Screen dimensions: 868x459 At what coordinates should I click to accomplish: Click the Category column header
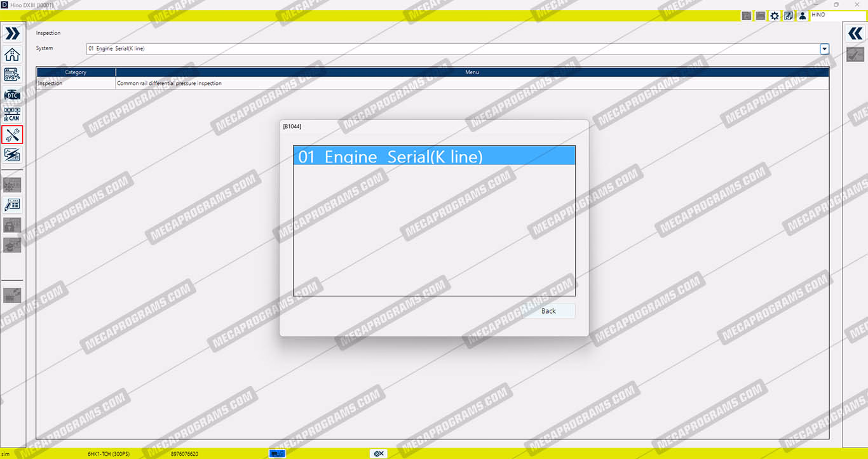point(76,72)
